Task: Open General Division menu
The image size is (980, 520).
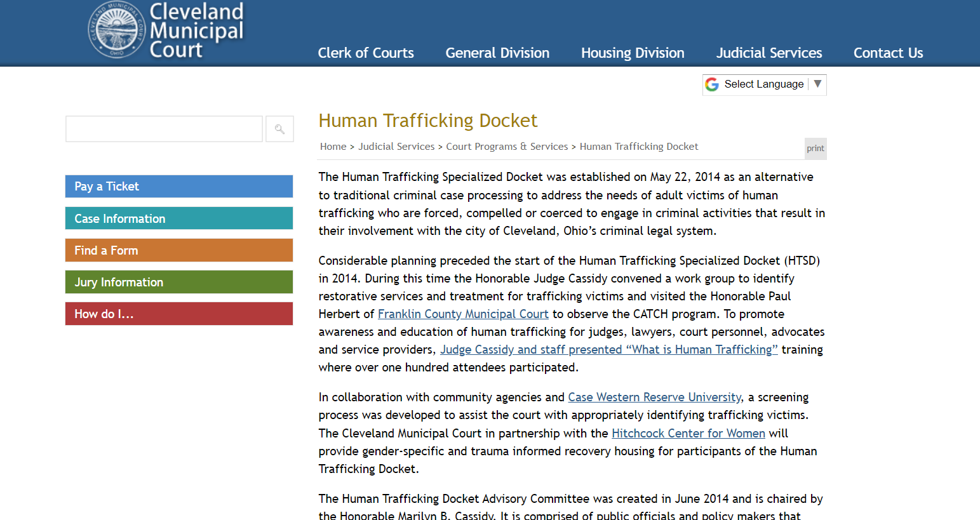Action: (497, 53)
